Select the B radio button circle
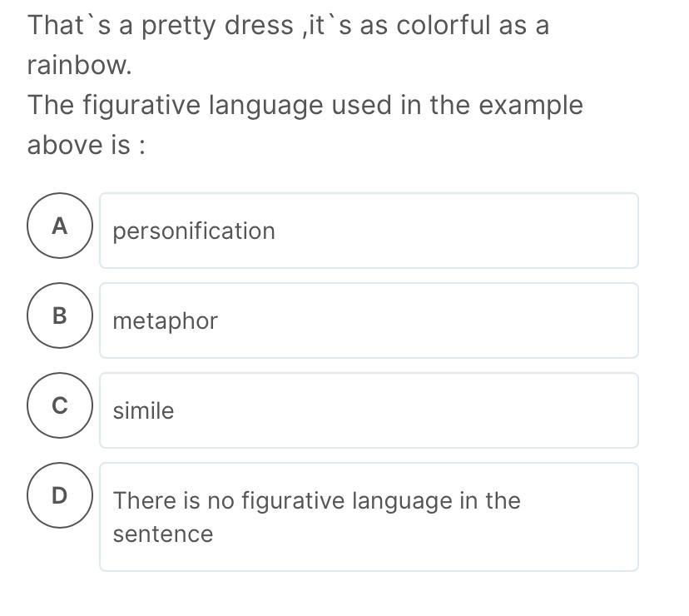This screenshot has height=616, width=689. tap(59, 315)
